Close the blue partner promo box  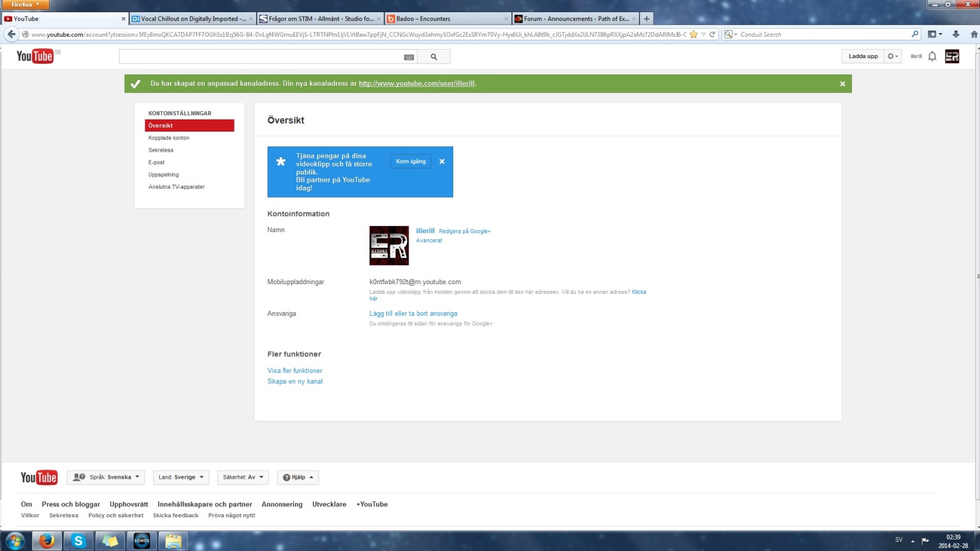click(442, 162)
